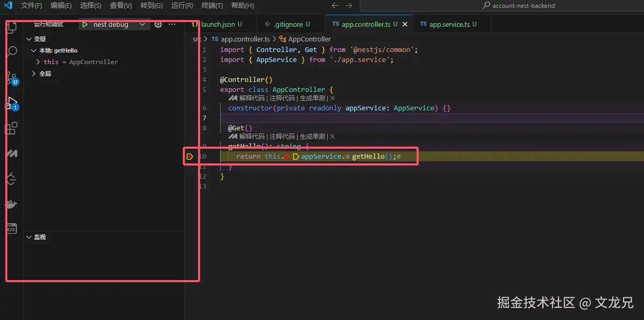Dismiss code lens below the @Get() decorator

pos(333,137)
